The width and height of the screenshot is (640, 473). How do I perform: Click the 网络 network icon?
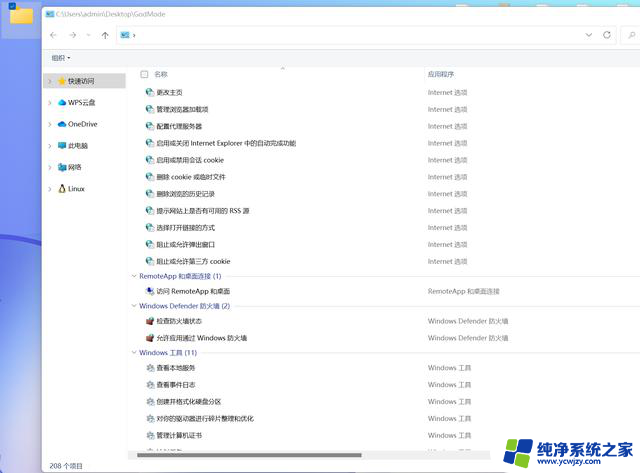click(62, 167)
